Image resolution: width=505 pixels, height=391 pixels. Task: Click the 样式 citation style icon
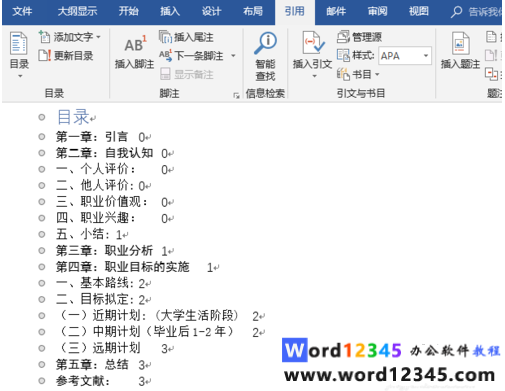[343, 55]
